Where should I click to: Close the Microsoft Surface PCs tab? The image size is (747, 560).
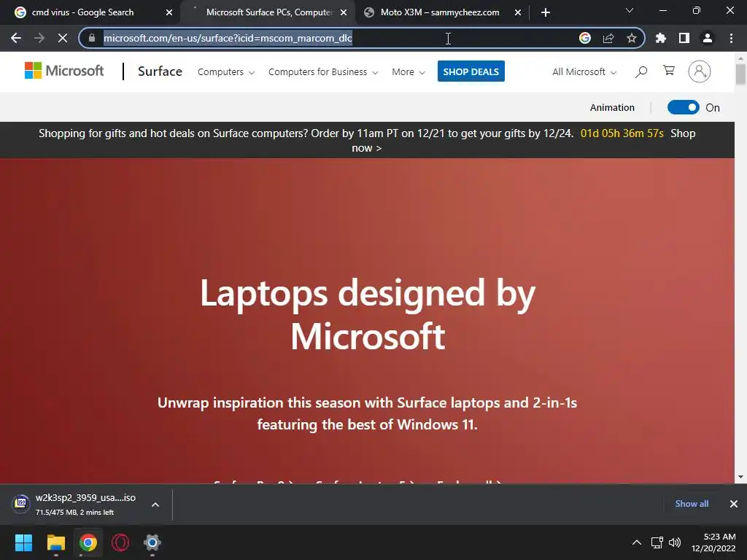(x=344, y=12)
